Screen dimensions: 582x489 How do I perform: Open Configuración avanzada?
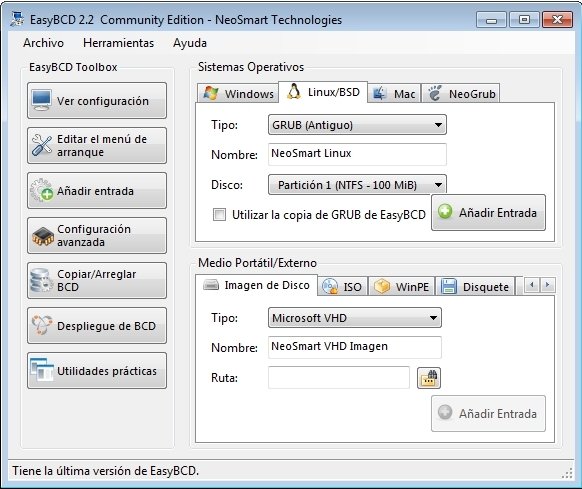coord(97,235)
